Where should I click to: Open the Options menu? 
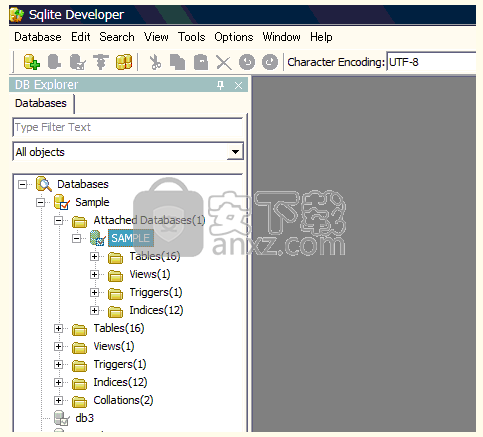pos(234,37)
